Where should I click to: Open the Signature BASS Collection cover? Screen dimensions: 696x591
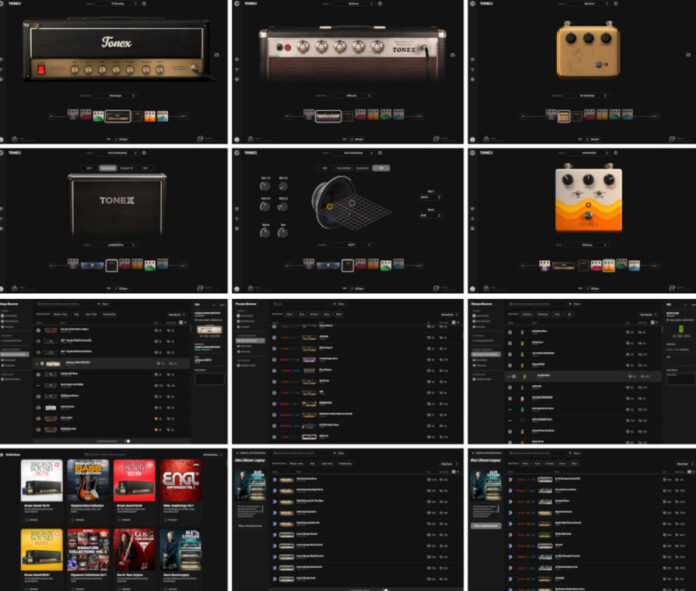[x=88, y=480]
